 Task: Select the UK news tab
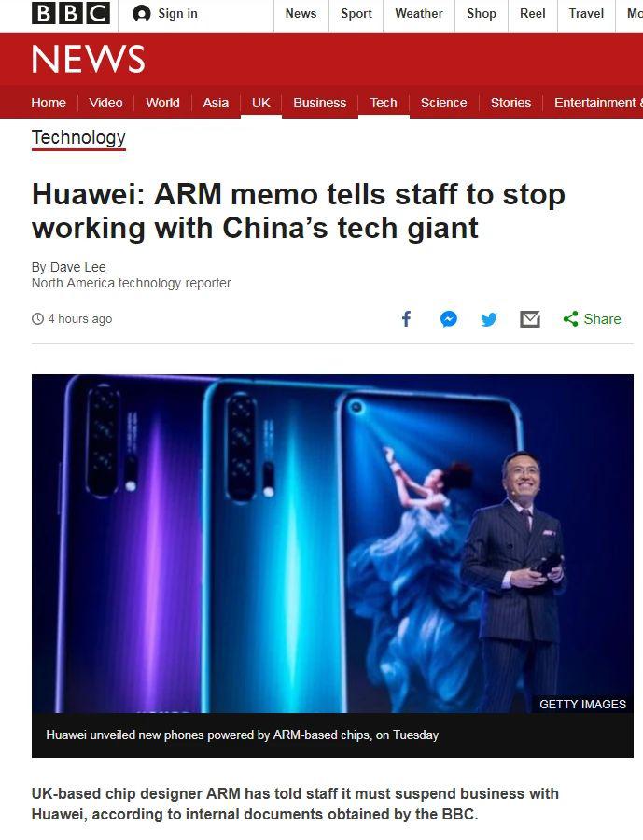(x=261, y=103)
